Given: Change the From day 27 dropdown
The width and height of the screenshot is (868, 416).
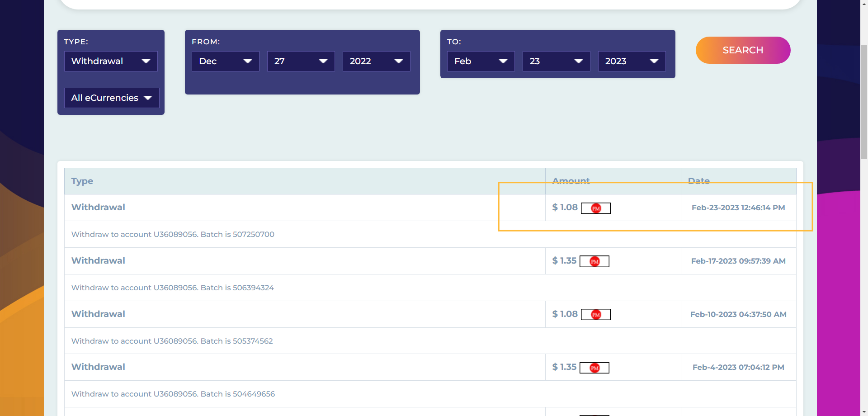Looking at the screenshot, I should click(x=301, y=61).
